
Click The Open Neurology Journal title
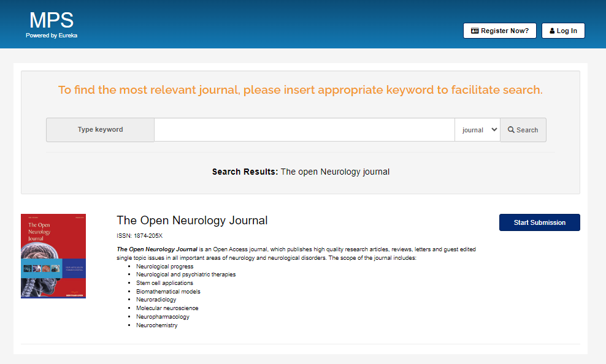tap(192, 221)
